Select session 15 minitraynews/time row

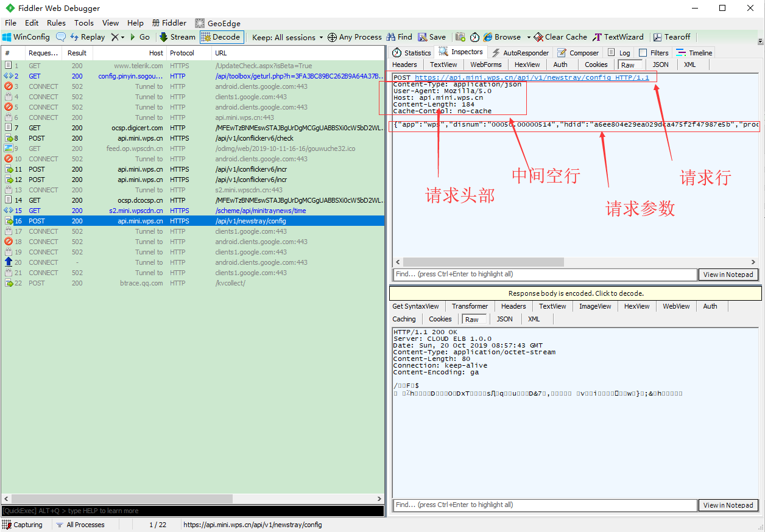coord(192,211)
